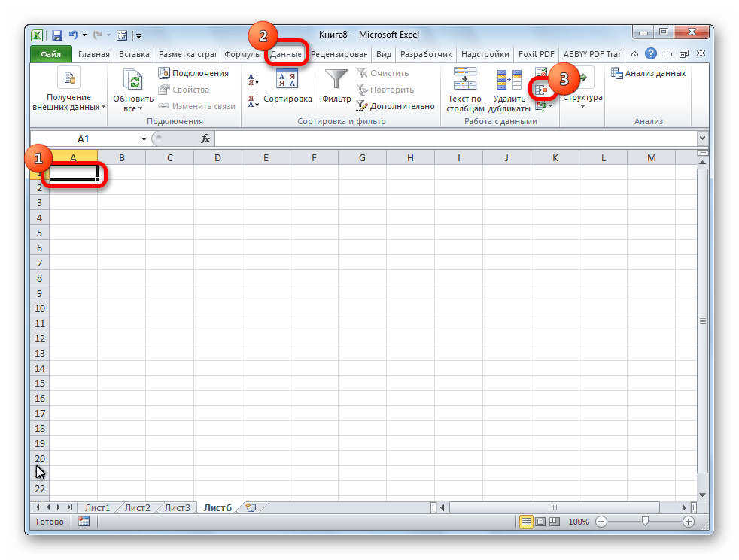Screen dimensions: 739x560
Task: Click the Свойства button
Action: (184, 90)
